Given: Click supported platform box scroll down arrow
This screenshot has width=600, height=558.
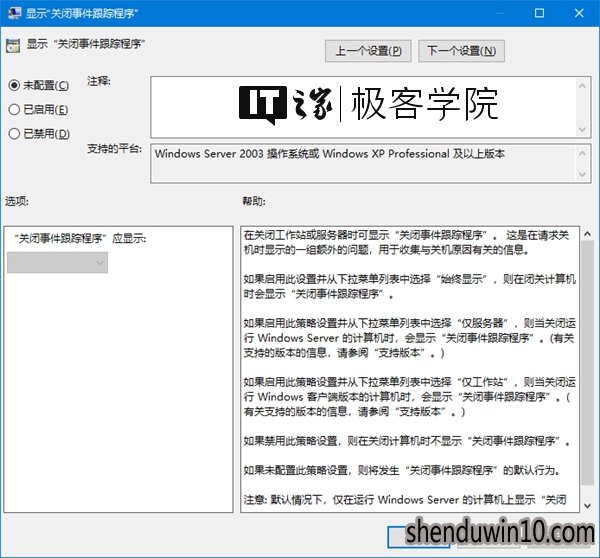Looking at the screenshot, I should [x=582, y=175].
